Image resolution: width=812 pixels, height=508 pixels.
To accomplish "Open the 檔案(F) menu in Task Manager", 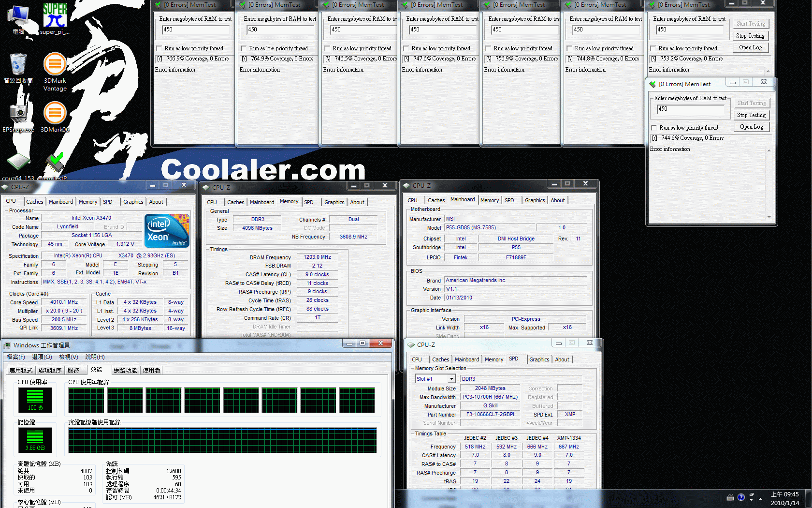I will 16,357.
